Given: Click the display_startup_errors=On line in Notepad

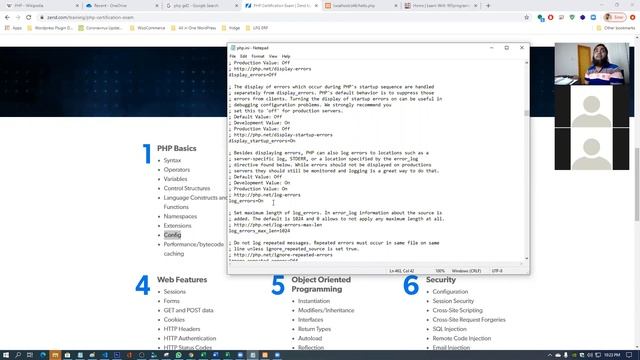Looking at the screenshot, I should [x=262, y=141].
